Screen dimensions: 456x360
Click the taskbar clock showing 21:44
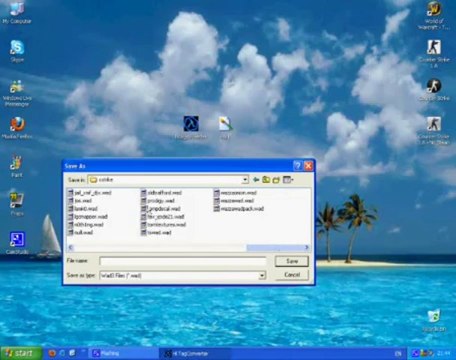pos(444,353)
